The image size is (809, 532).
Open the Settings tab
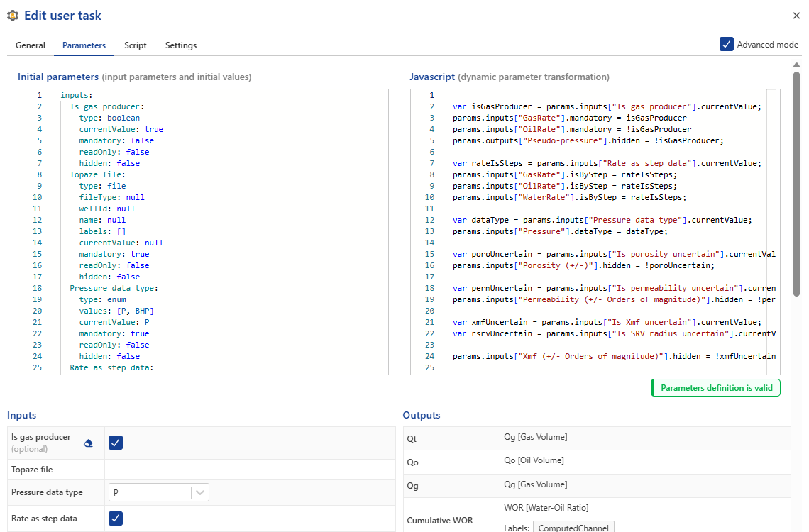click(180, 45)
